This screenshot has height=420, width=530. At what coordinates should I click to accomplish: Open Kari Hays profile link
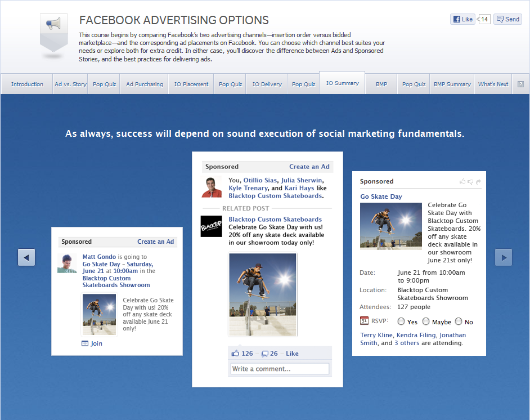pos(299,188)
